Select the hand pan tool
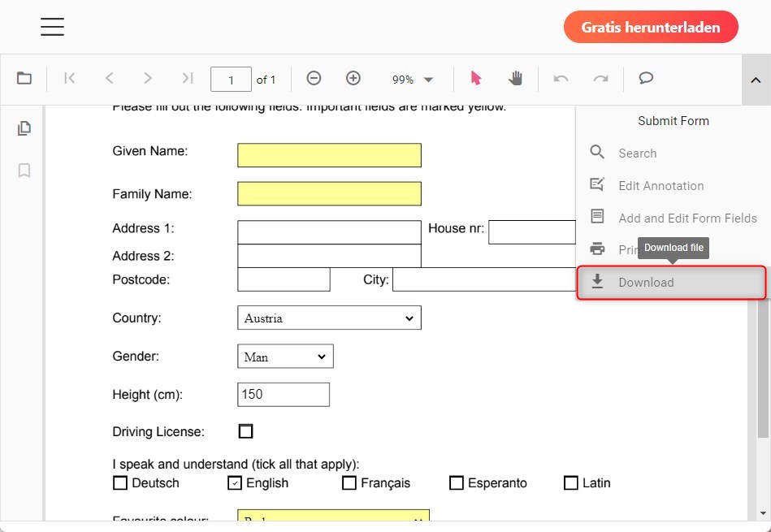771x532 pixels. pyautogui.click(x=515, y=78)
